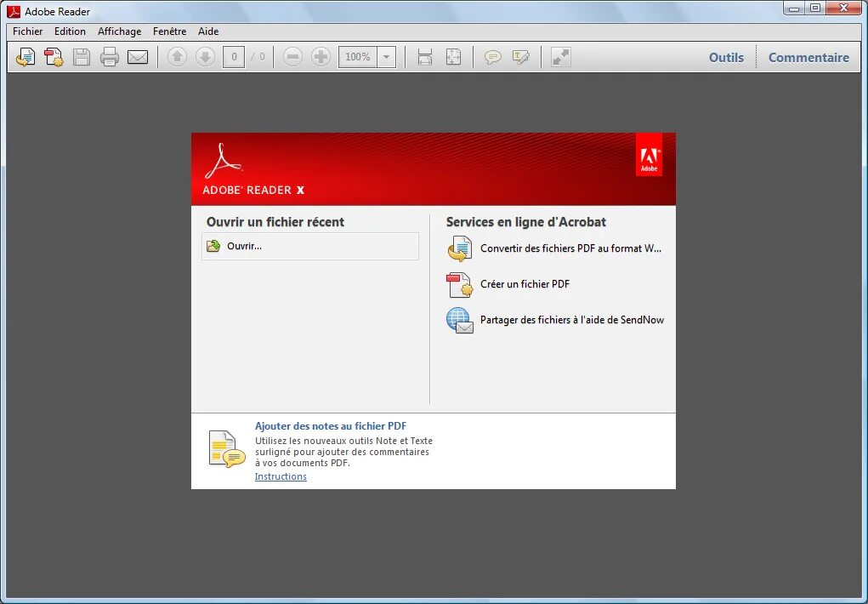This screenshot has width=868, height=604.
Task: Open the Commentaire panel
Action: click(x=808, y=58)
